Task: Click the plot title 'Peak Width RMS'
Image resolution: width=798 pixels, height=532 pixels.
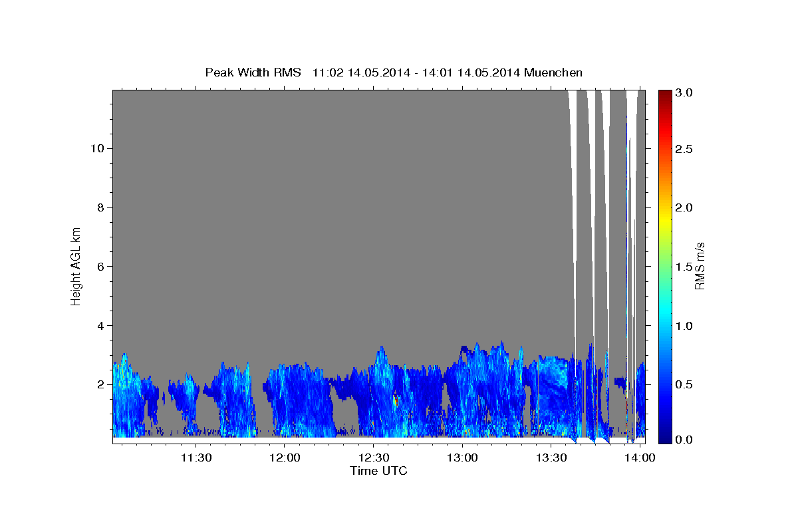Action: [x=253, y=72]
